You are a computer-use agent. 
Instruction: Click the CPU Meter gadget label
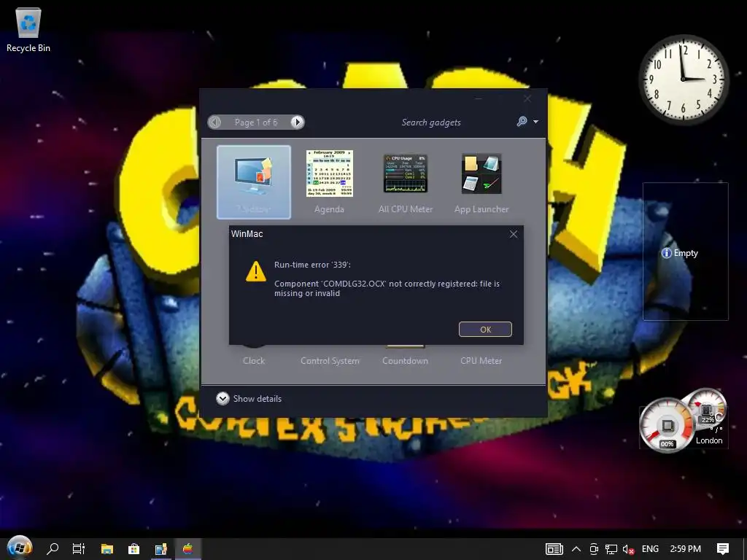click(481, 360)
